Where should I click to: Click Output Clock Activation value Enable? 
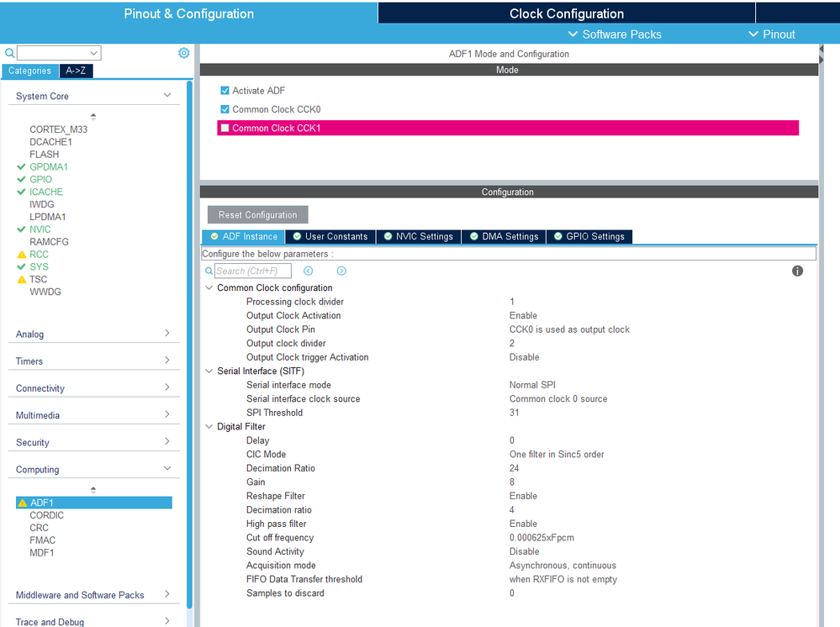tap(523, 315)
